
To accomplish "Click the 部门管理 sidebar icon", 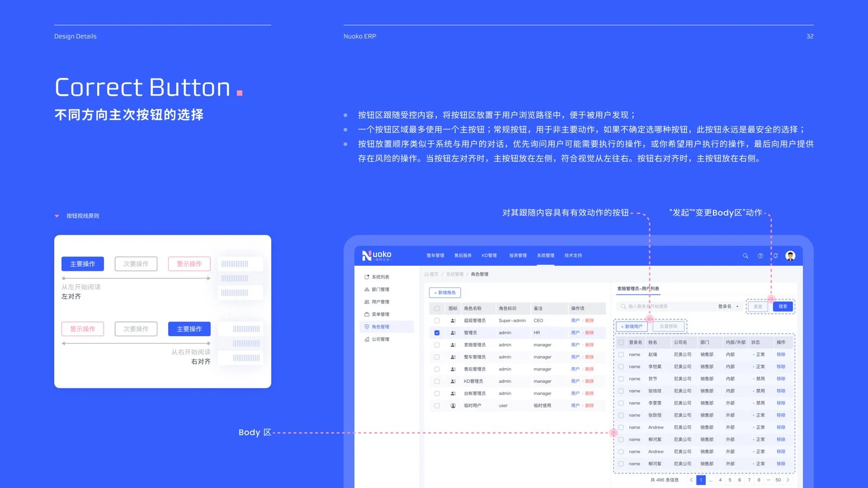I will (x=367, y=290).
